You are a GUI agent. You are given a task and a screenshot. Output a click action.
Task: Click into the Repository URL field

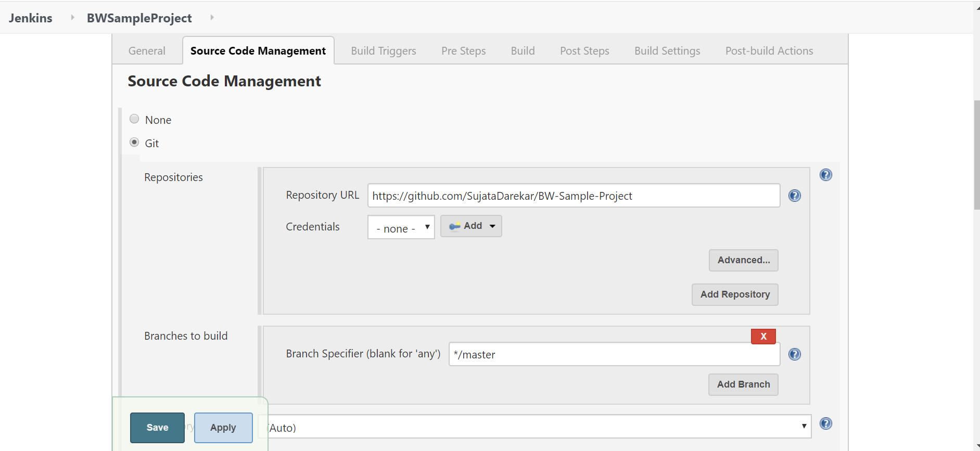[573, 196]
